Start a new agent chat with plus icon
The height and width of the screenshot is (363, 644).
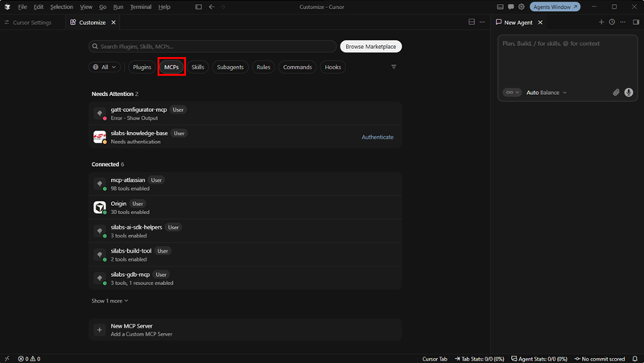click(601, 22)
